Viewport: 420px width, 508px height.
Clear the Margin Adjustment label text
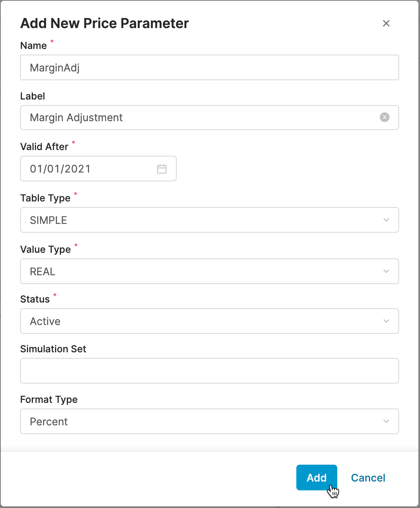tap(385, 117)
